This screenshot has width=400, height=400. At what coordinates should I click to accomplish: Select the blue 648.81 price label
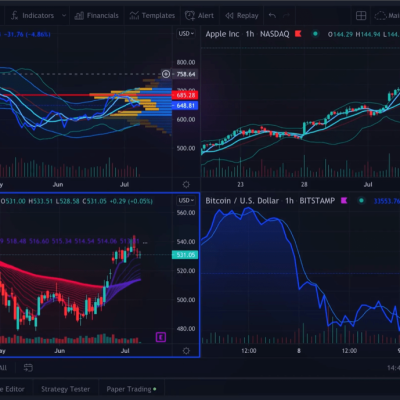tap(185, 106)
